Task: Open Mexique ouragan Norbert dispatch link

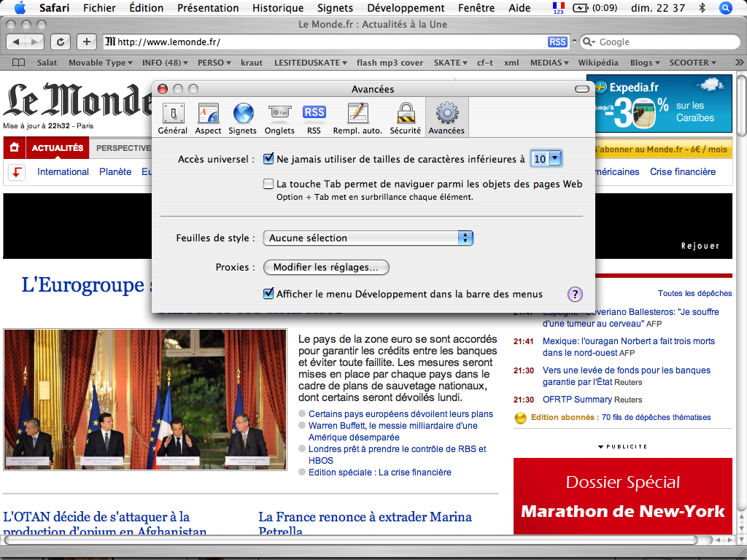Action: point(628,347)
